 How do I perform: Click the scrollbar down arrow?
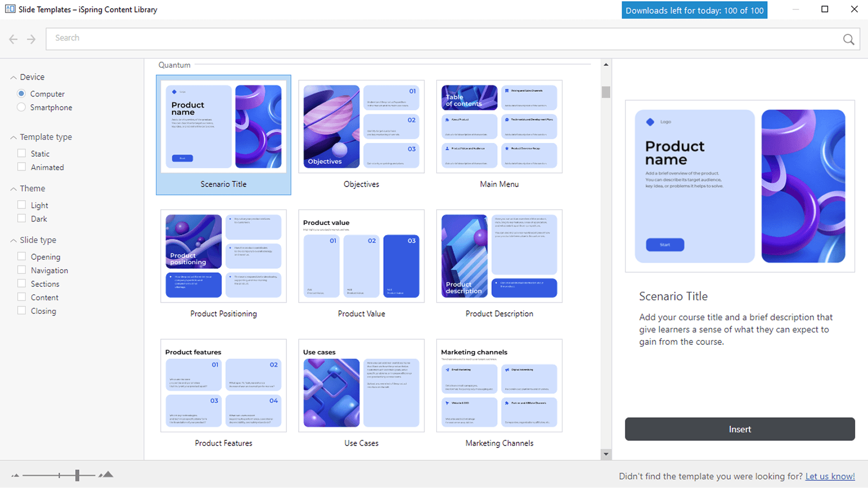605,454
